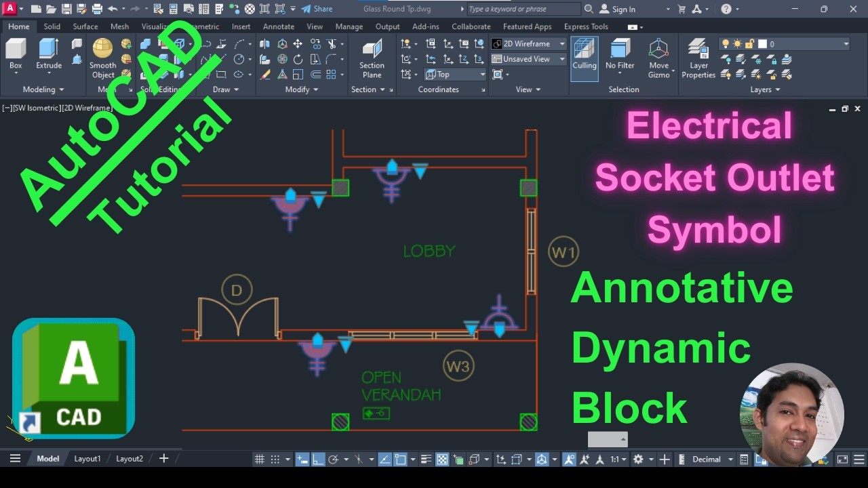Toggle lineweight display in status bar
The image size is (868, 488).
tap(426, 459)
